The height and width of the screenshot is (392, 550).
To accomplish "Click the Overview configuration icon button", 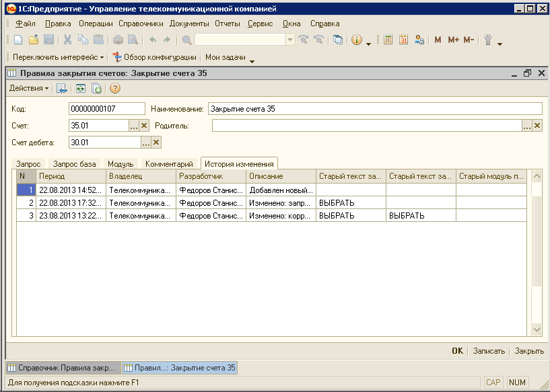I will 154,57.
